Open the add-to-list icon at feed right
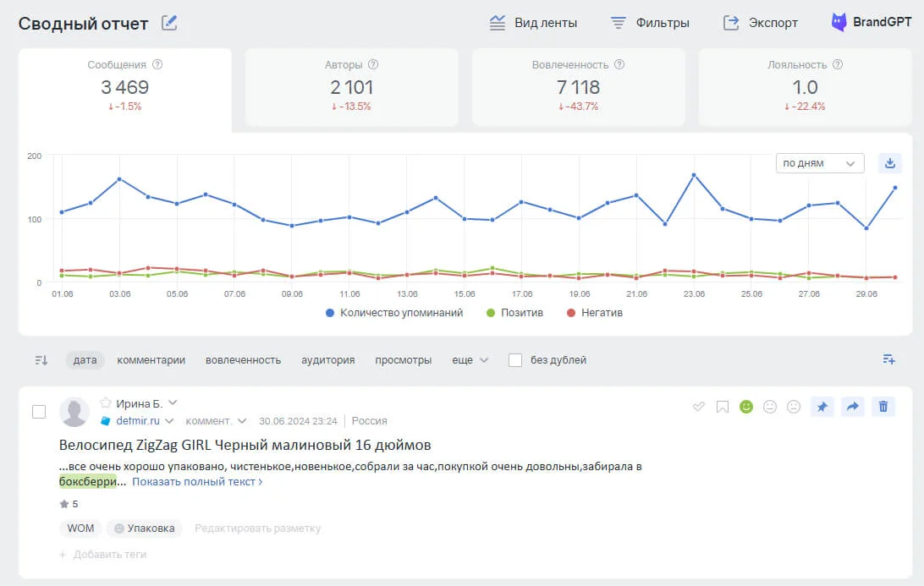This screenshot has height=586, width=924. (x=888, y=359)
